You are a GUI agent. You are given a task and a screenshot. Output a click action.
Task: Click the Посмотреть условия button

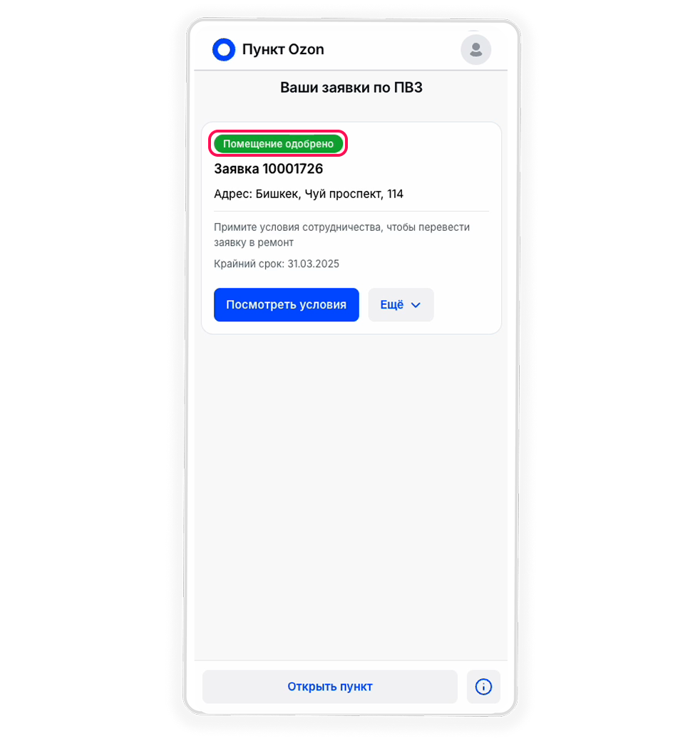pyautogui.click(x=287, y=305)
